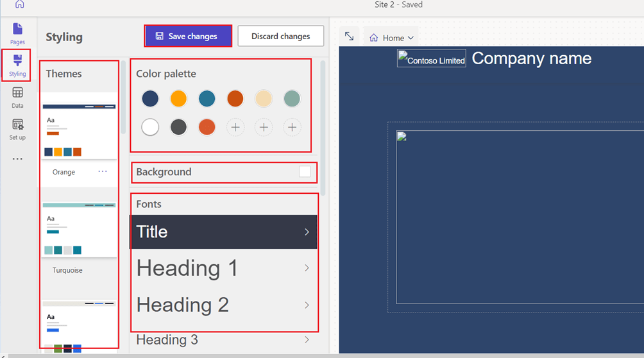644x358 pixels.
Task: Expand Heading 1 font settings
Action: 307,268
